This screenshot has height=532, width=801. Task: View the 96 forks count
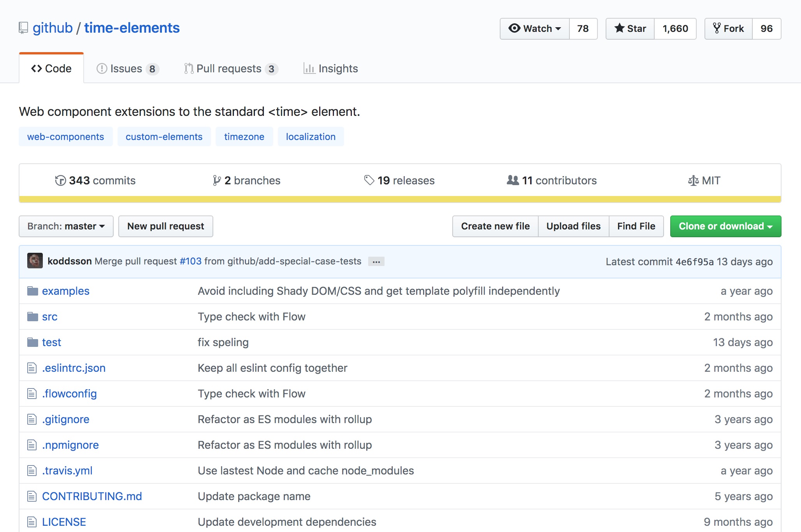767,28
